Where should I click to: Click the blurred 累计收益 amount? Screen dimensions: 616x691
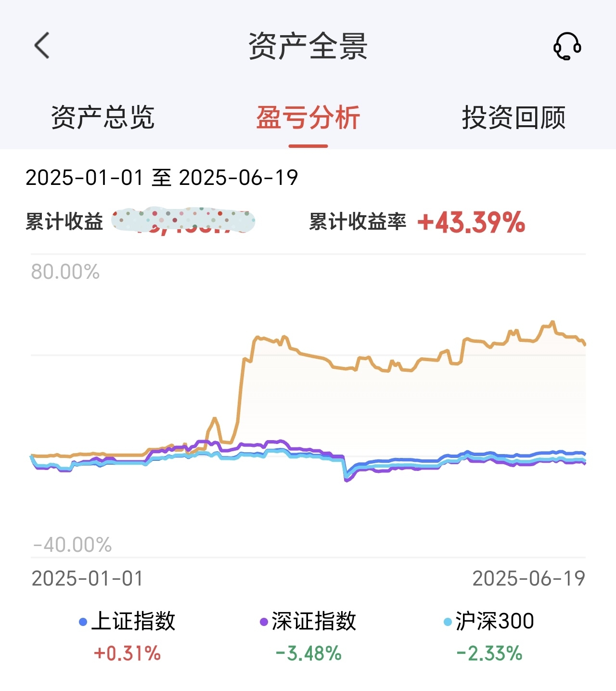coord(183,221)
